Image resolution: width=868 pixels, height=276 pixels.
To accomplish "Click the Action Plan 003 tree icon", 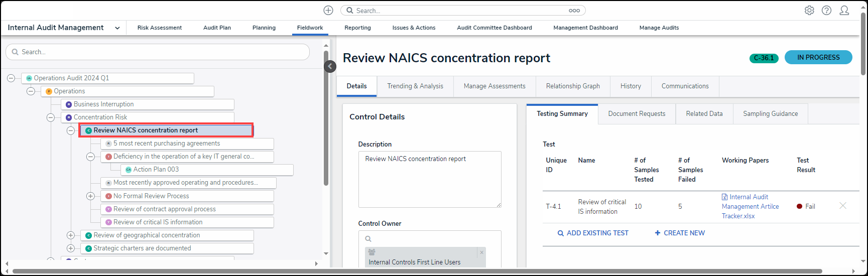I will (129, 170).
